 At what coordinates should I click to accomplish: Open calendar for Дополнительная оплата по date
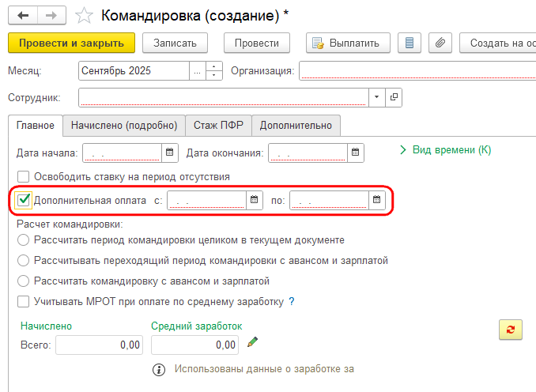point(377,200)
